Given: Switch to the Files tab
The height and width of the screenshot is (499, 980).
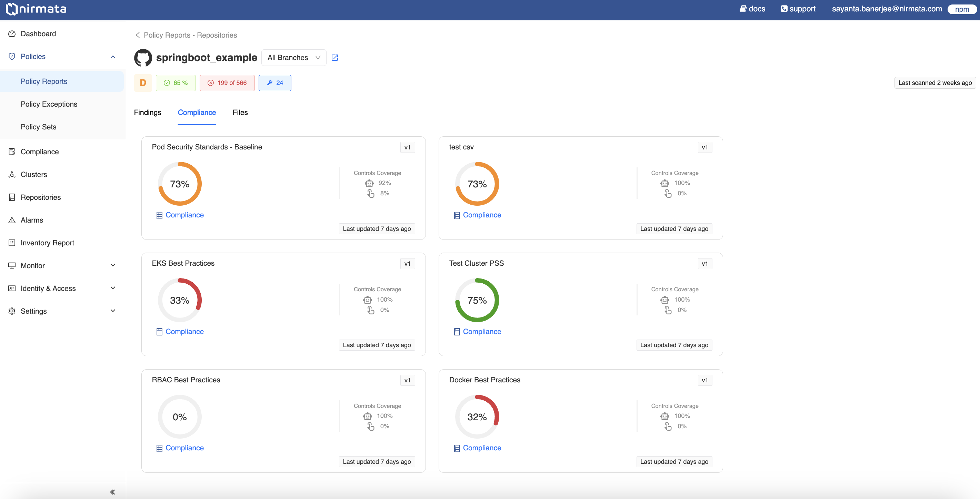Looking at the screenshot, I should (x=240, y=112).
